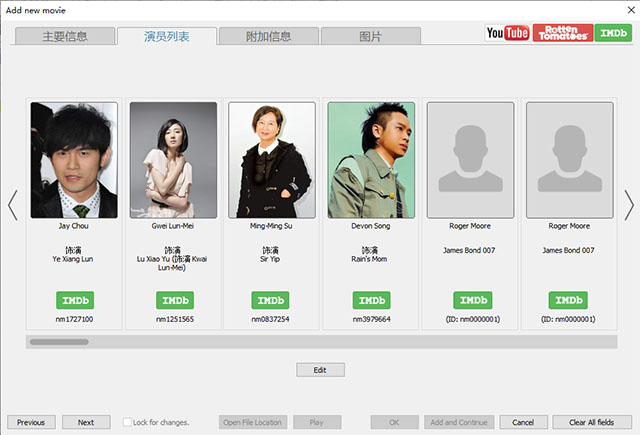
Task: Switch to the 主要信息 tab
Action: [65, 36]
